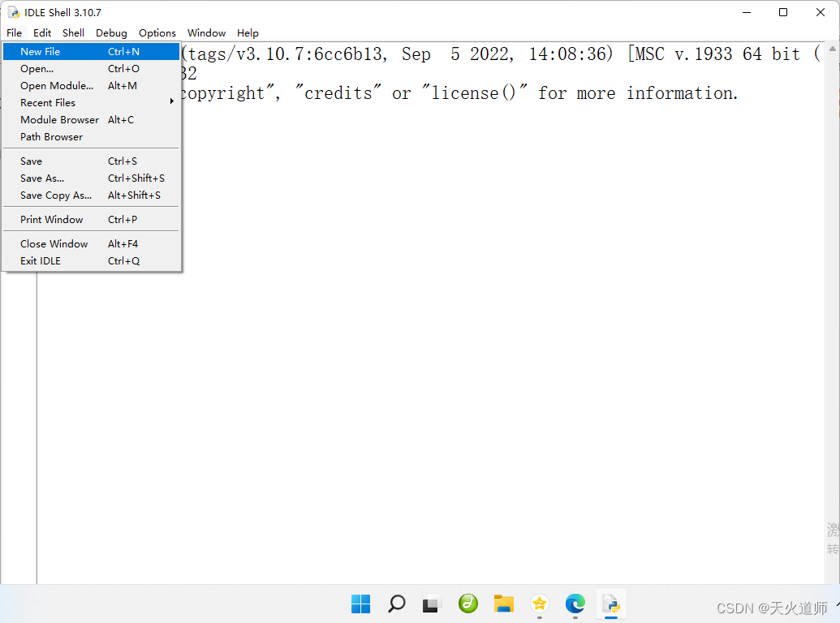This screenshot has height=623, width=840.
Task: Open the star-icon app on taskbar
Action: click(540, 604)
